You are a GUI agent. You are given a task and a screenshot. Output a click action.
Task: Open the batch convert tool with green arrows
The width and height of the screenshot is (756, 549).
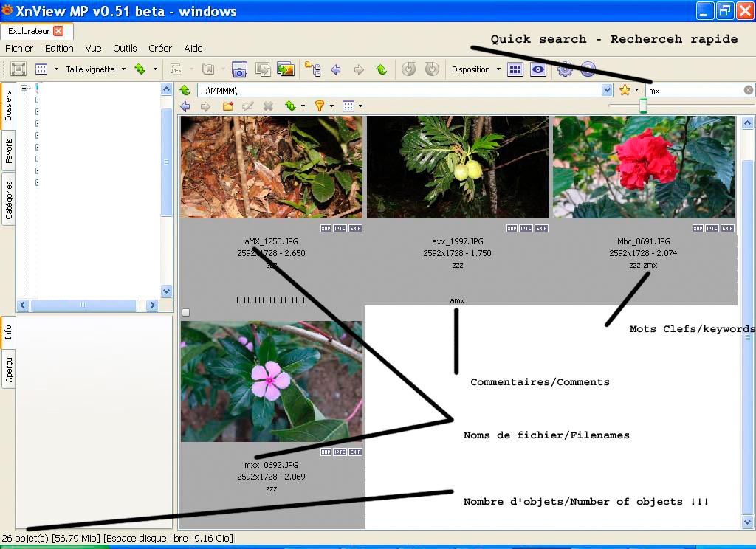click(286, 69)
